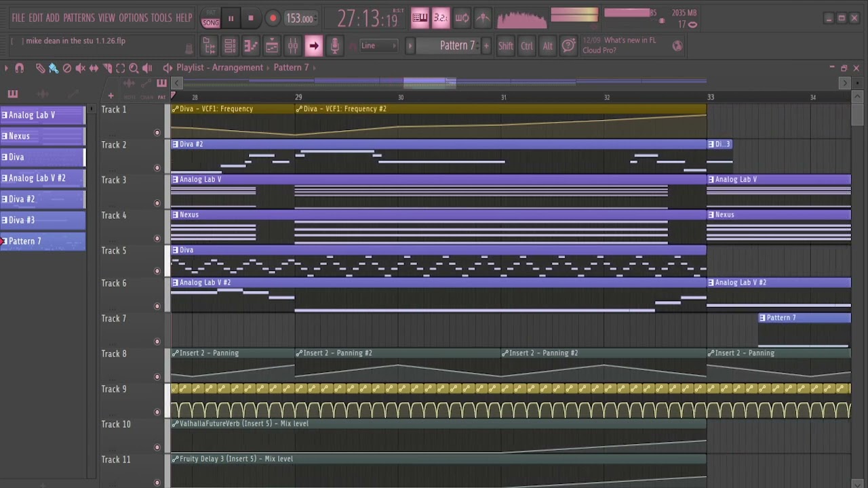
Task: Open the TOOLS menu
Action: tap(161, 18)
